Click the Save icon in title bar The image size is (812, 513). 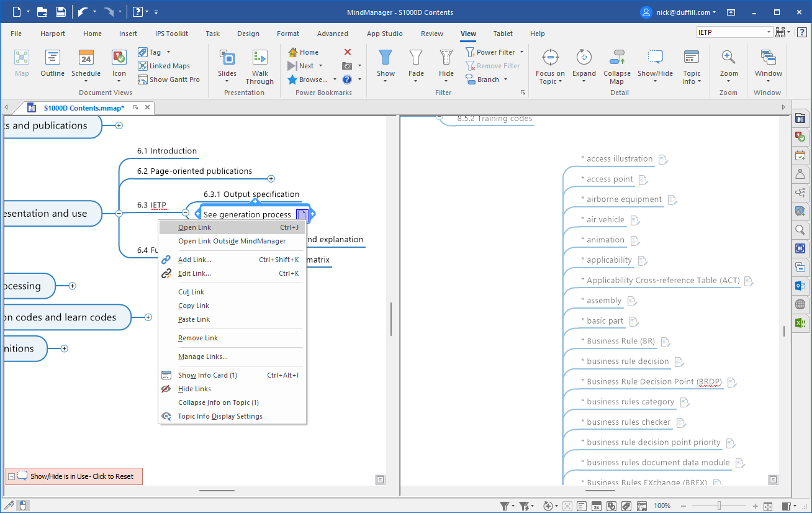61,12
